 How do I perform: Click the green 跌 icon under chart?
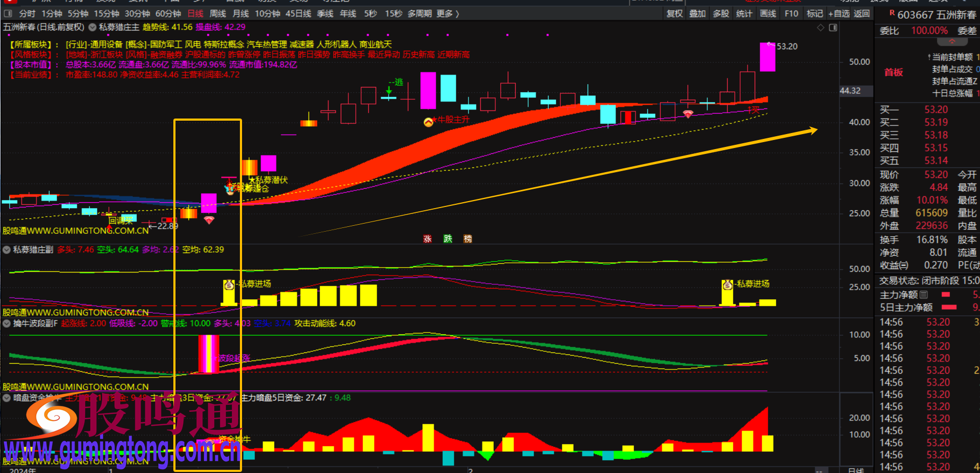point(448,239)
